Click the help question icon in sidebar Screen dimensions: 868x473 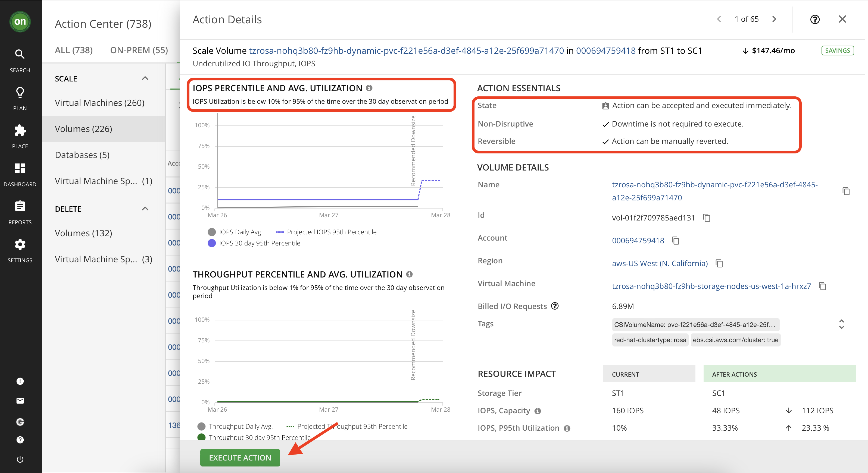click(x=20, y=440)
